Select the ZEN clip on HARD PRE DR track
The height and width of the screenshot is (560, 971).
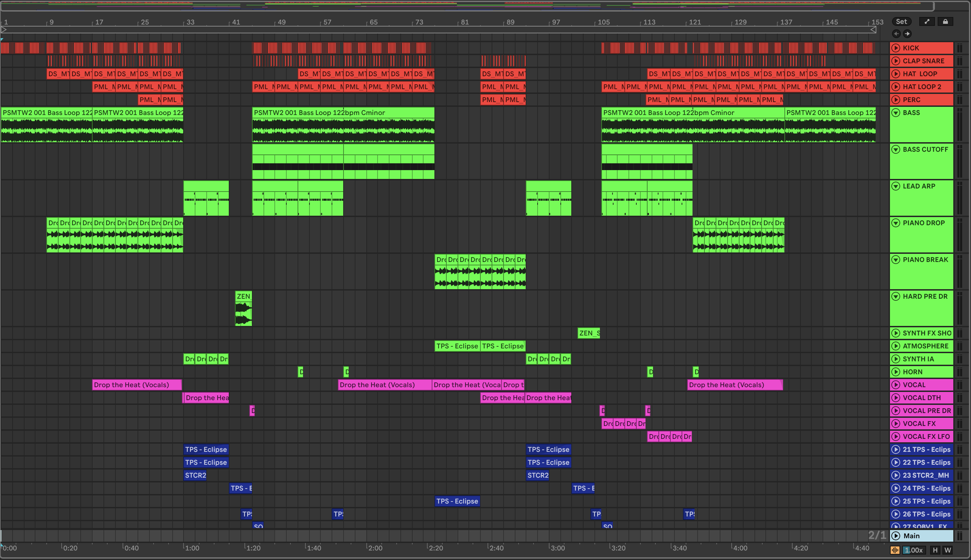pos(243,296)
